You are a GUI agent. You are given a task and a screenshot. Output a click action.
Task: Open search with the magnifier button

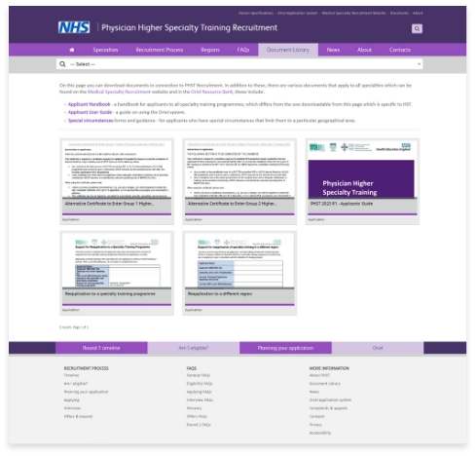417,28
